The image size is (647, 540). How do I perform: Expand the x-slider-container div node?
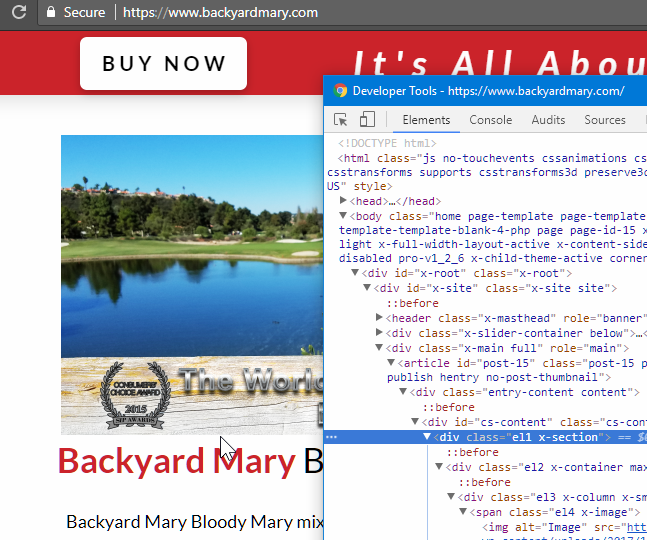(380, 333)
